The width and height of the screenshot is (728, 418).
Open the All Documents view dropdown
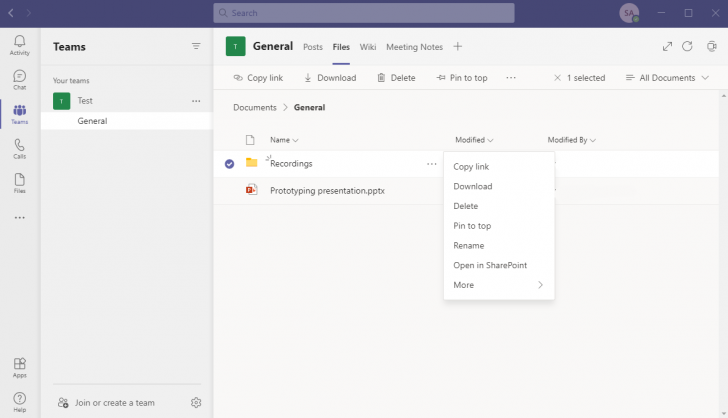[x=667, y=78]
